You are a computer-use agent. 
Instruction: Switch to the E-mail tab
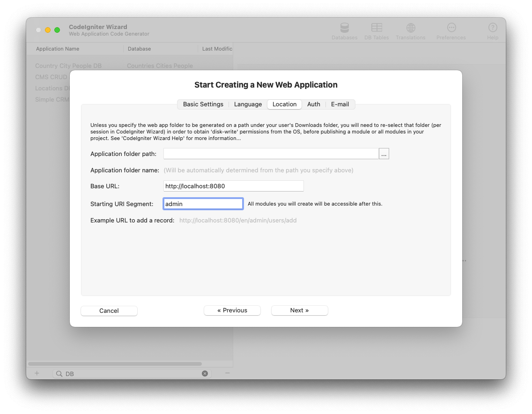[x=340, y=104]
